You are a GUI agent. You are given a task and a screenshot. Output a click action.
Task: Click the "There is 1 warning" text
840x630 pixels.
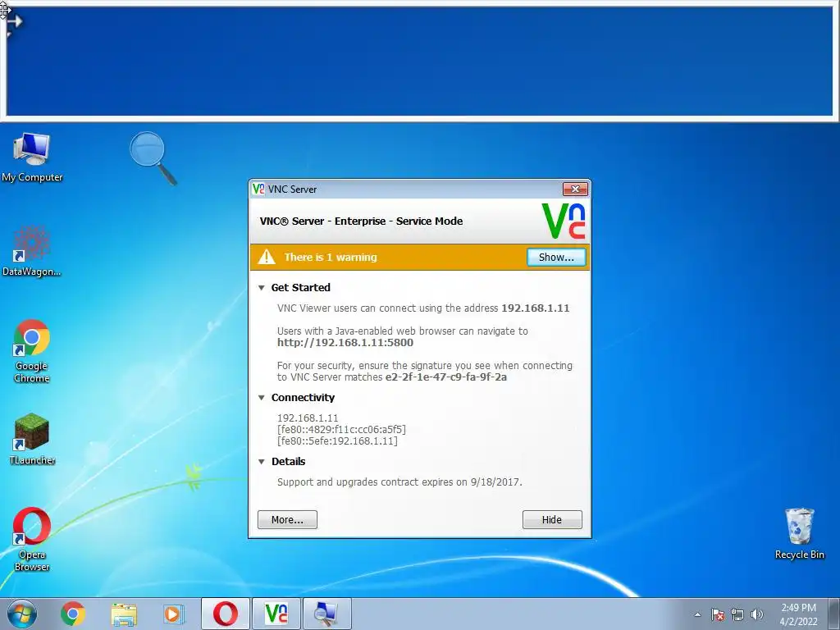[x=331, y=257]
